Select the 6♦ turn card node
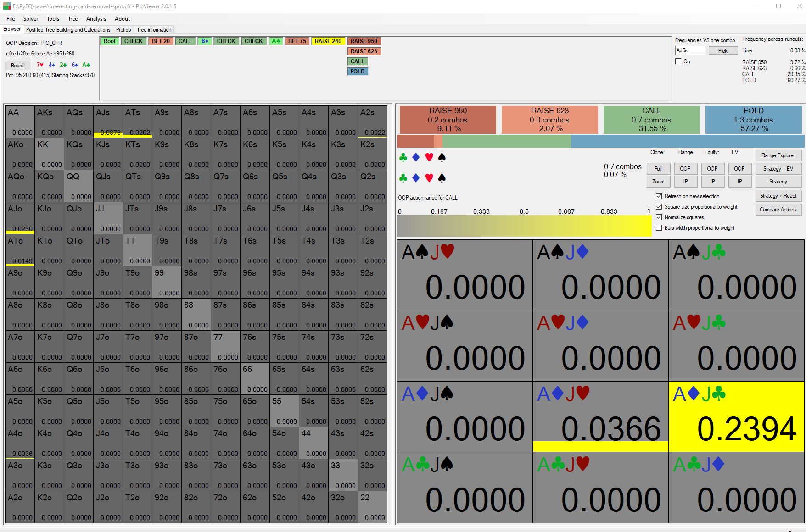 coord(205,41)
